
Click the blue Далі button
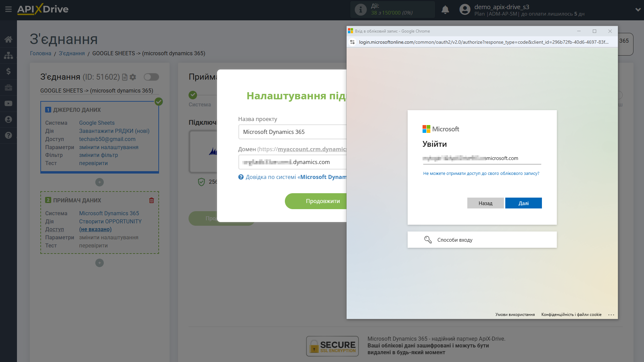pos(523,203)
